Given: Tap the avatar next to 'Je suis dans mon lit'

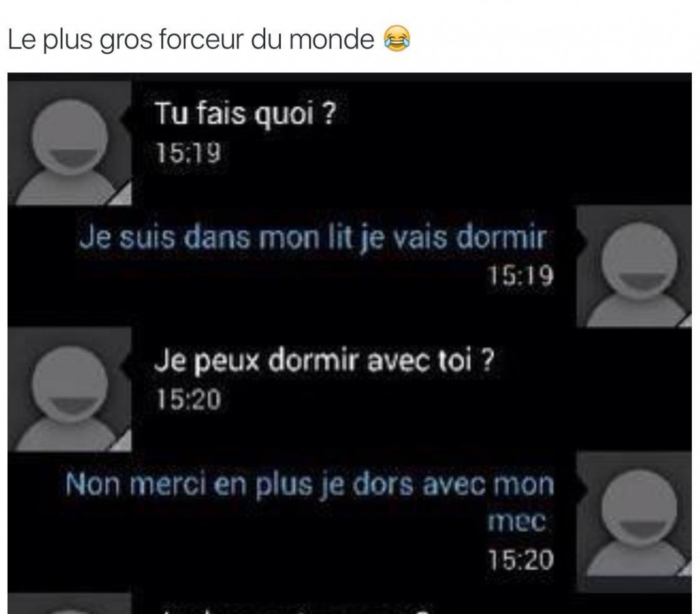Looking at the screenshot, I should (x=634, y=267).
